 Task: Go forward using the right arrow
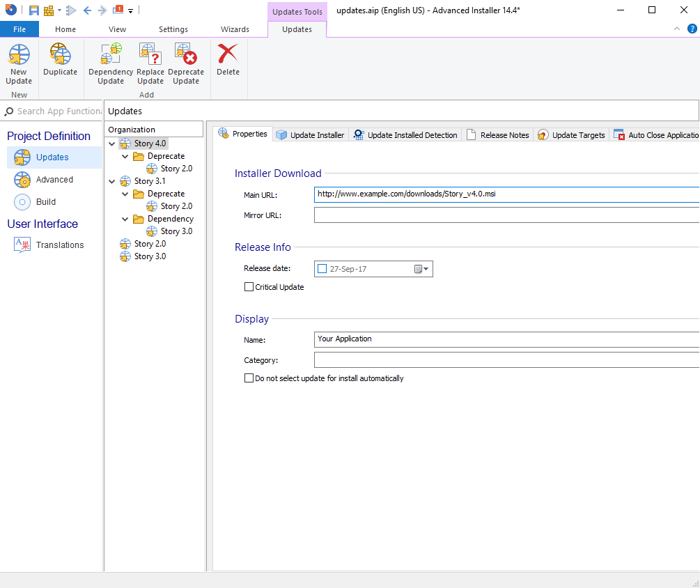102,10
